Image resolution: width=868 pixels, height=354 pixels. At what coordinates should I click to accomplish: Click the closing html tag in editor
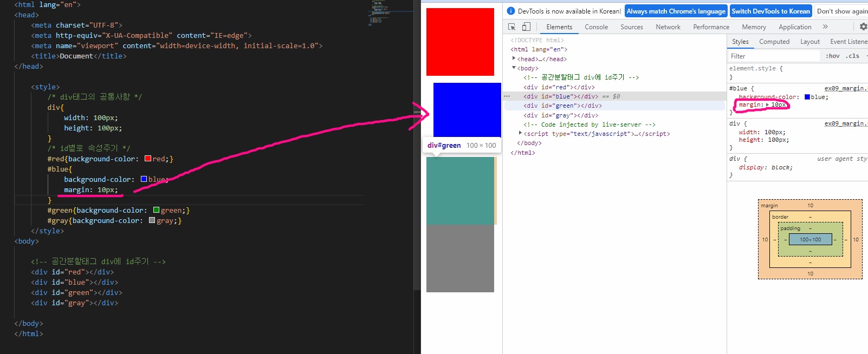29,333
